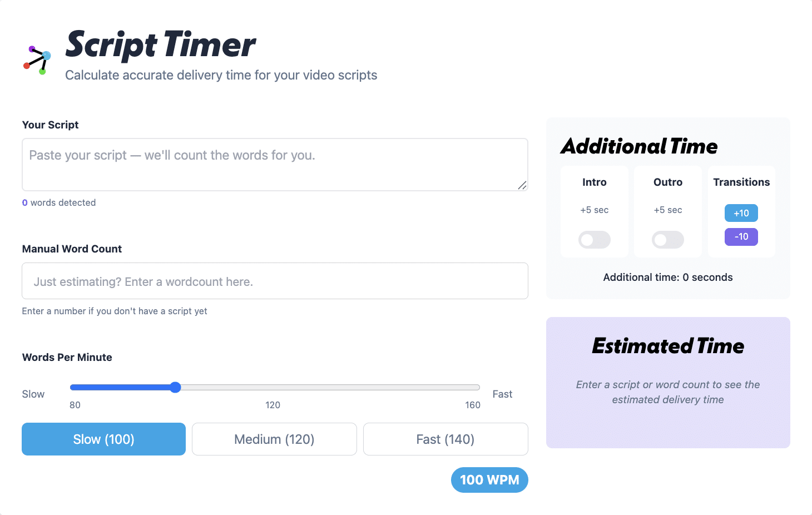Click the '0 words detected' counter text
Viewport: 812px width, 515px height.
tap(58, 202)
